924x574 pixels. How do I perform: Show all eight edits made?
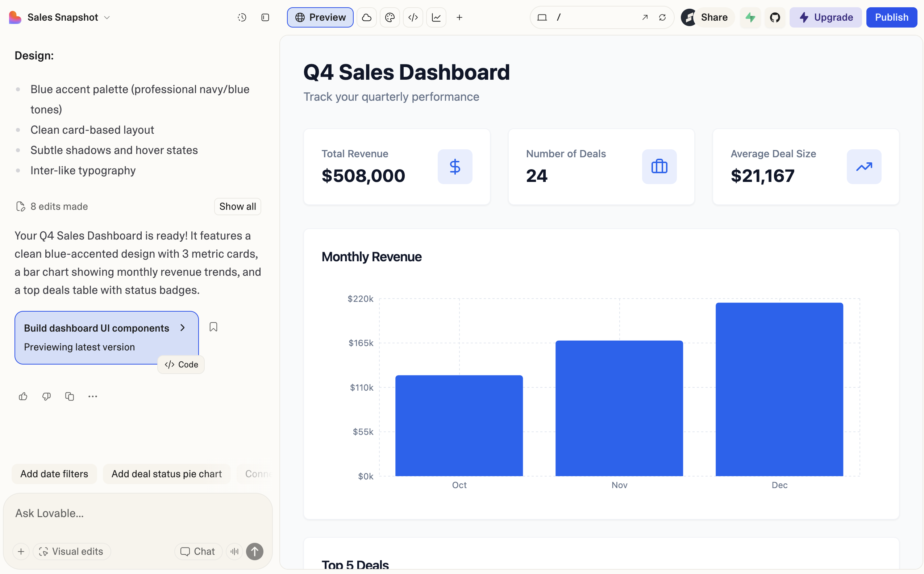tap(237, 206)
